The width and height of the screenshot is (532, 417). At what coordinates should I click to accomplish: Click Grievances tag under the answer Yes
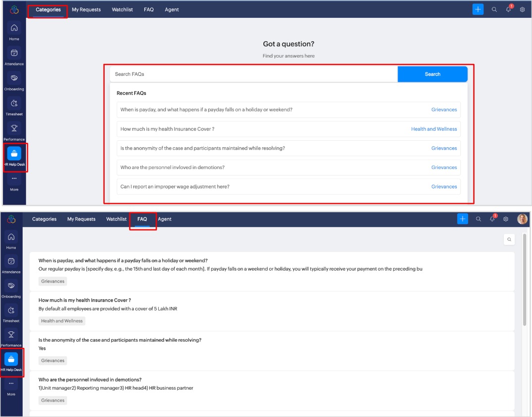[53, 360]
